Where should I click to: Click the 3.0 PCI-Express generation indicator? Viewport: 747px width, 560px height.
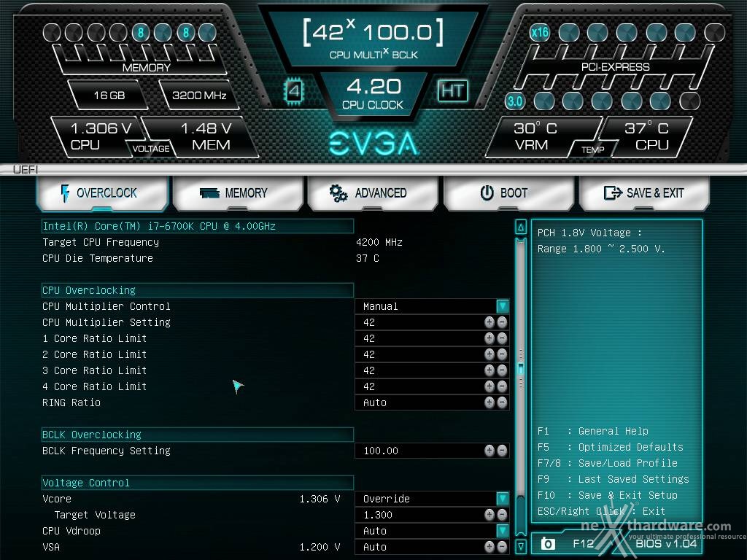(514, 101)
